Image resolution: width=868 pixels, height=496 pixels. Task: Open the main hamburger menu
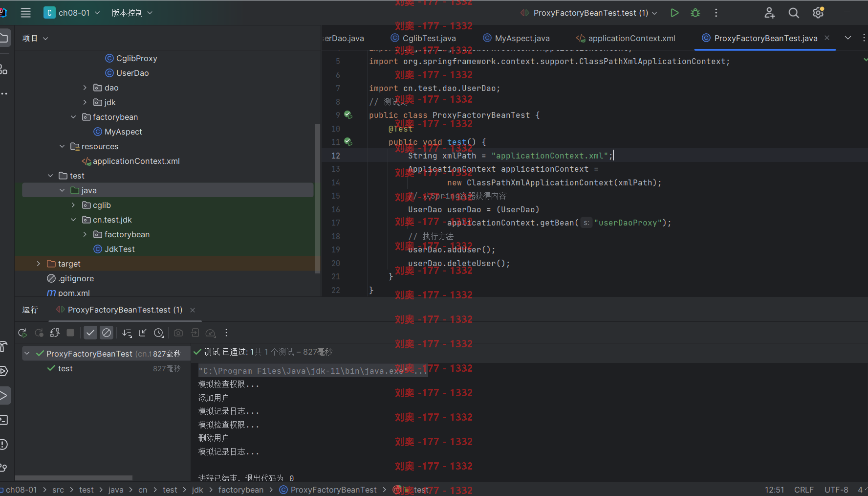[x=26, y=13]
